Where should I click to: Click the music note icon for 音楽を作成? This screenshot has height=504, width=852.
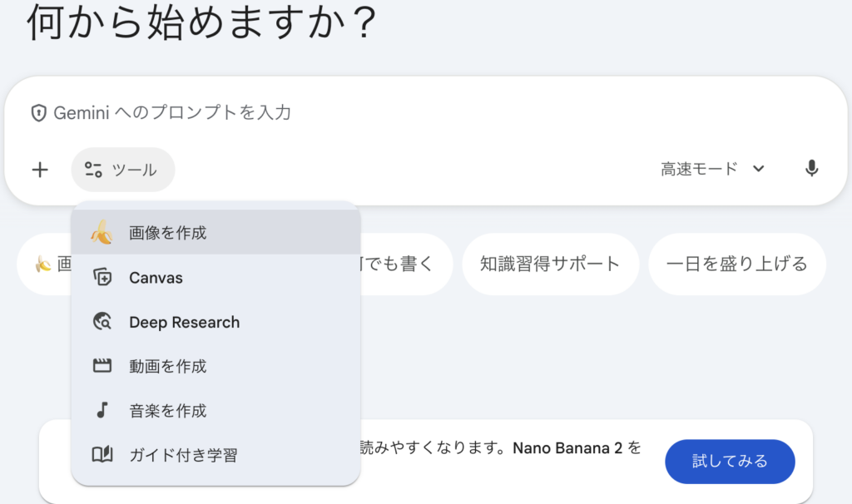click(102, 410)
